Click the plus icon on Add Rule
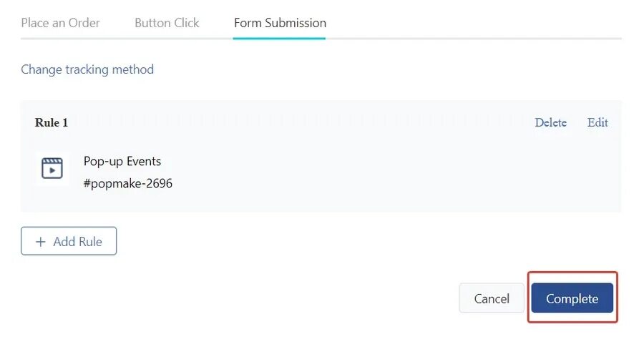This screenshot has width=644, height=342. [40, 242]
